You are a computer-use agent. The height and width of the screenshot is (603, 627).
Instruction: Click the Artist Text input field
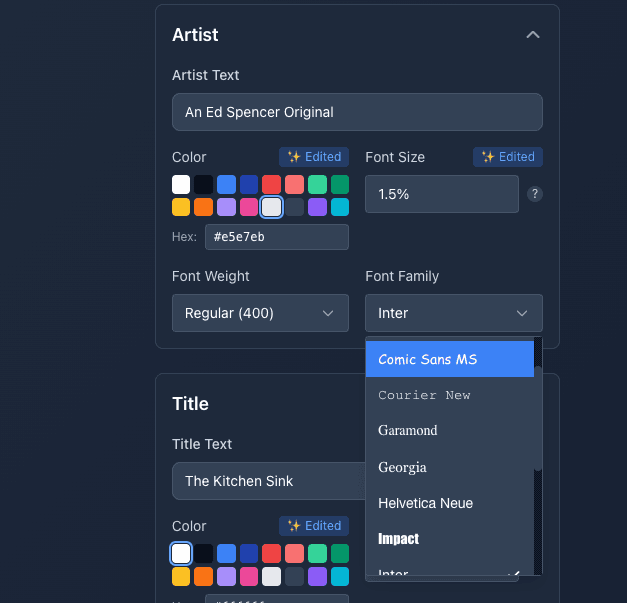pos(357,112)
